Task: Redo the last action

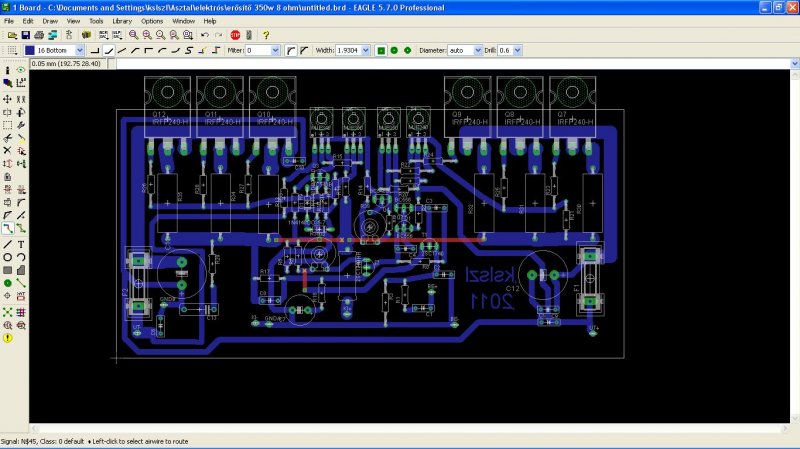Action: [218, 35]
